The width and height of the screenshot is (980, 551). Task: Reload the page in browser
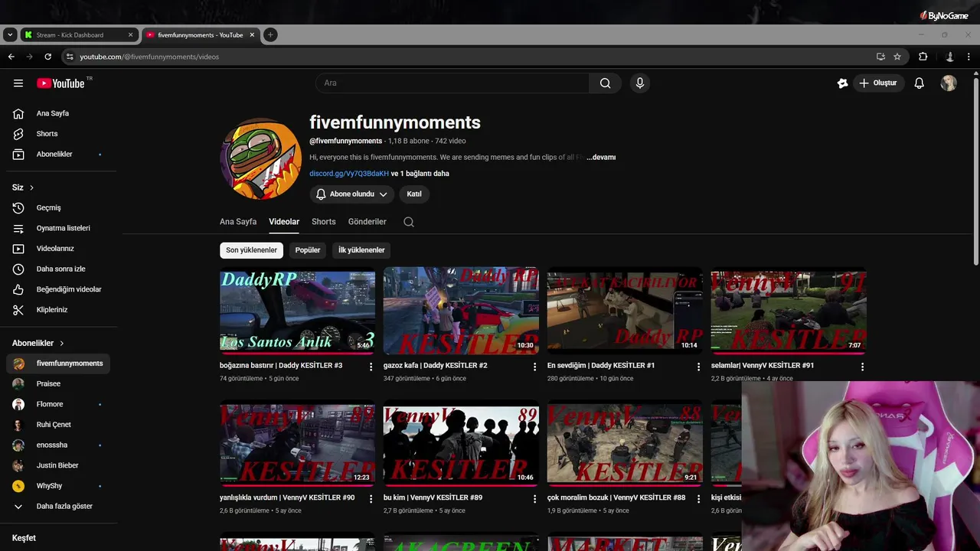(47, 57)
